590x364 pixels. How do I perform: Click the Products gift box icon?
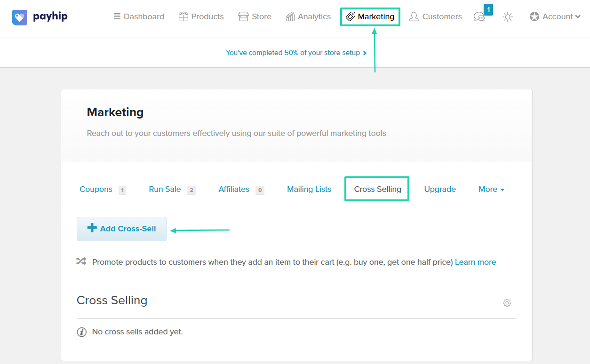(x=183, y=17)
